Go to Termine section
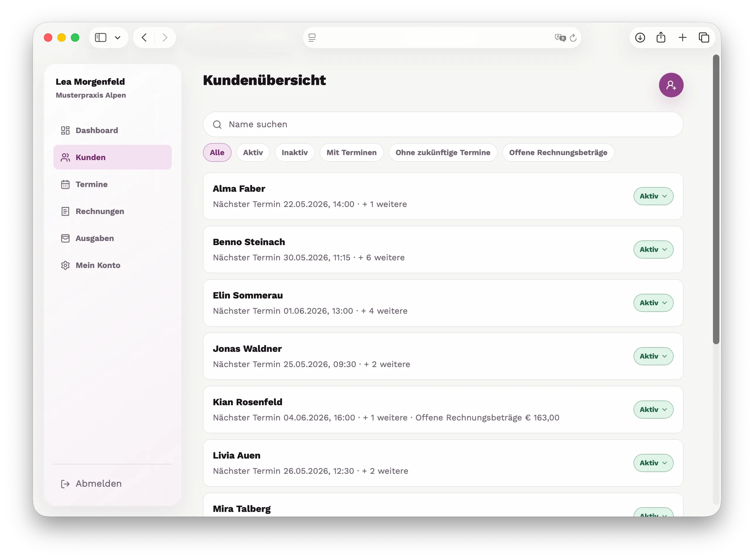The width and height of the screenshot is (754, 560). (x=112, y=184)
